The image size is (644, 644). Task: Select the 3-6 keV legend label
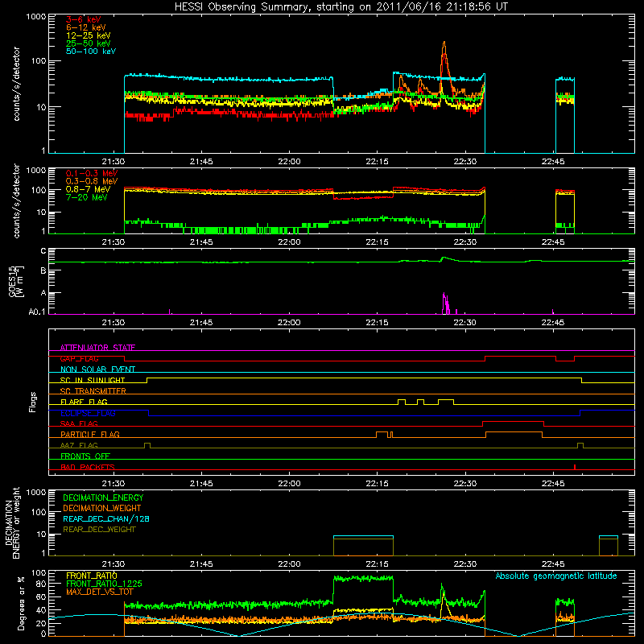coord(83,19)
